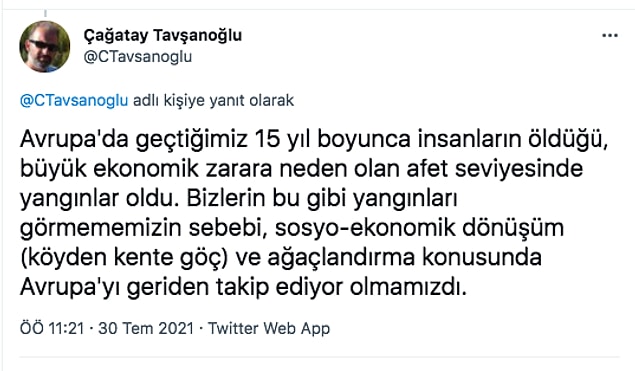
Task: Open the 'Twitter Web App' source link
Action: (x=269, y=328)
